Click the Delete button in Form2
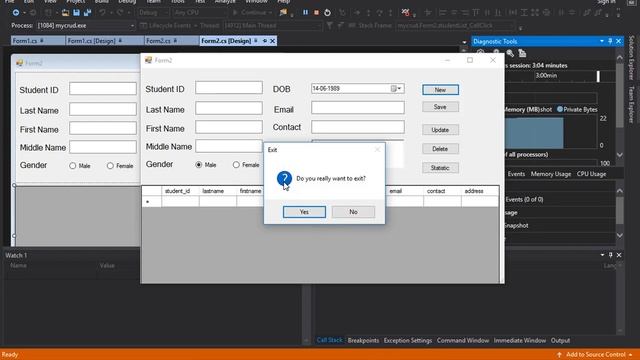This screenshot has height=360, width=640. pos(440,149)
